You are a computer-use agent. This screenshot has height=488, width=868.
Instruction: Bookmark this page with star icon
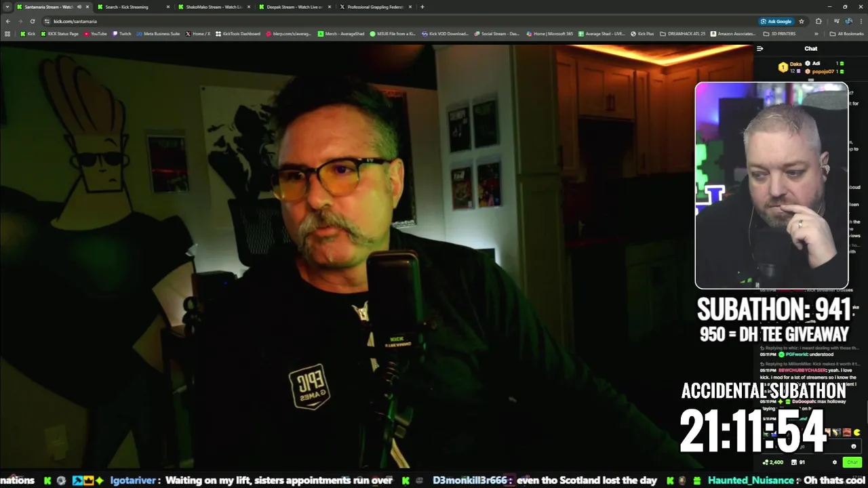tap(802, 21)
